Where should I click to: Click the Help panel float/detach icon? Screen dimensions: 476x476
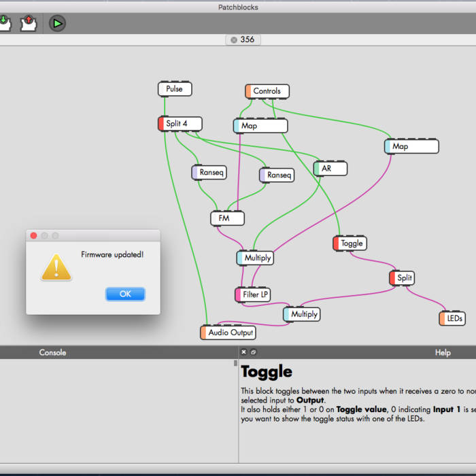254,352
